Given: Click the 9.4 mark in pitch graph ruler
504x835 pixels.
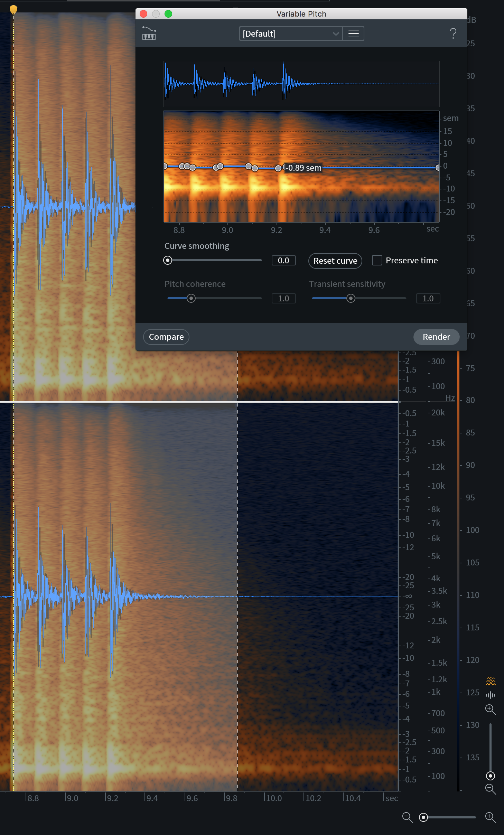Looking at the screenshot, I should 325,230.
